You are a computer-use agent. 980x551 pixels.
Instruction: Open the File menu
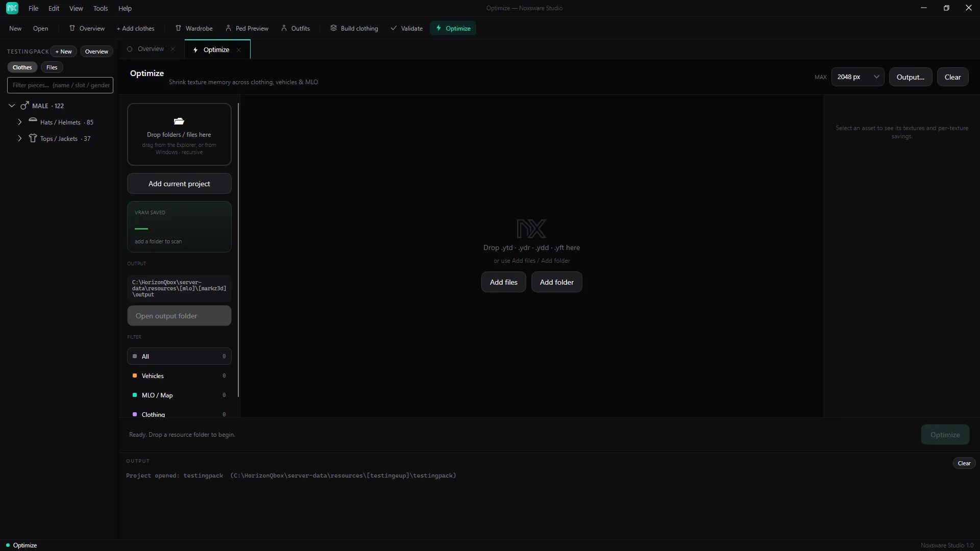click(x=33, y=8)
